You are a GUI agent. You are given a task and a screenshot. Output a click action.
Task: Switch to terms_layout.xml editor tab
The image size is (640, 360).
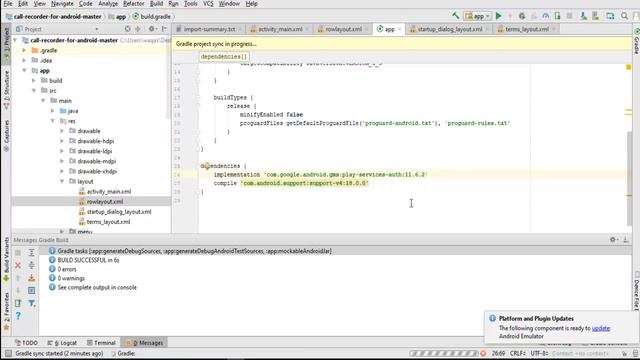point(527,29)
